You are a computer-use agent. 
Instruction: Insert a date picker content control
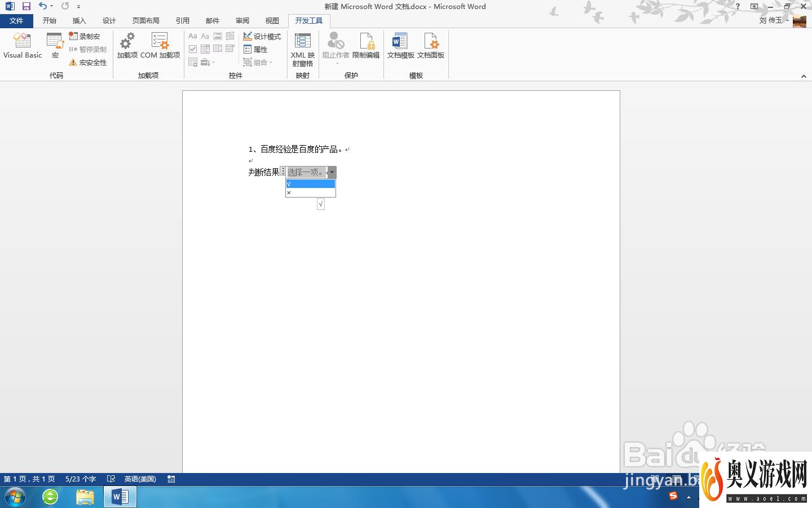point(230,49)
